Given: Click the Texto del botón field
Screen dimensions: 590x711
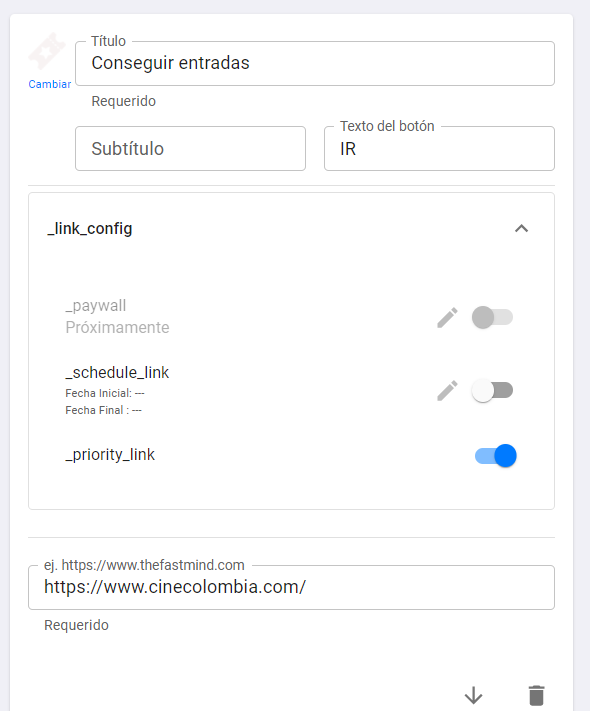Looking at the screenshot, I should (439, 149).
